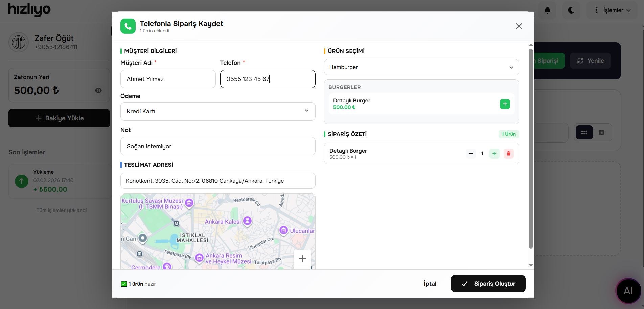
Task: Decrease Detaylı Burger quantity with minus
Action: 470,154
